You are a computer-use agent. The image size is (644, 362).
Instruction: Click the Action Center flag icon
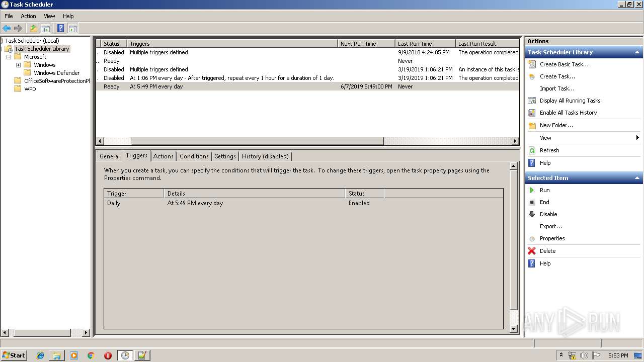click(x=596, y=355)
